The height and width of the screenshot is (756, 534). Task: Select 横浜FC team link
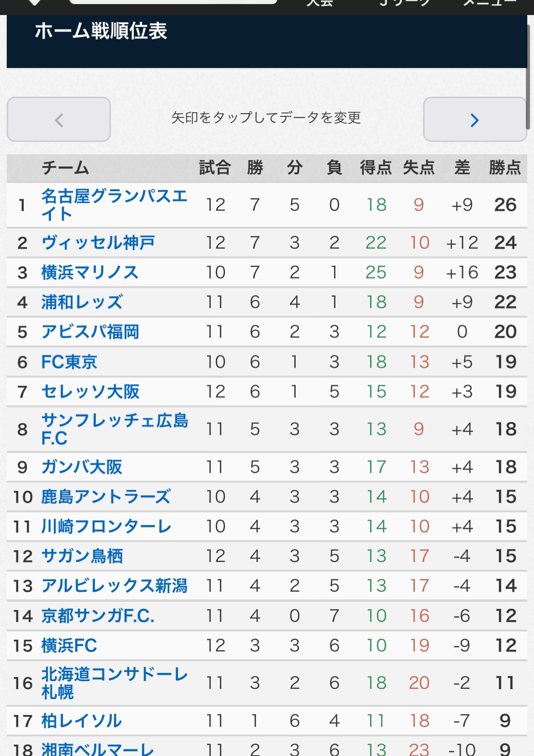tap(69, 645)
